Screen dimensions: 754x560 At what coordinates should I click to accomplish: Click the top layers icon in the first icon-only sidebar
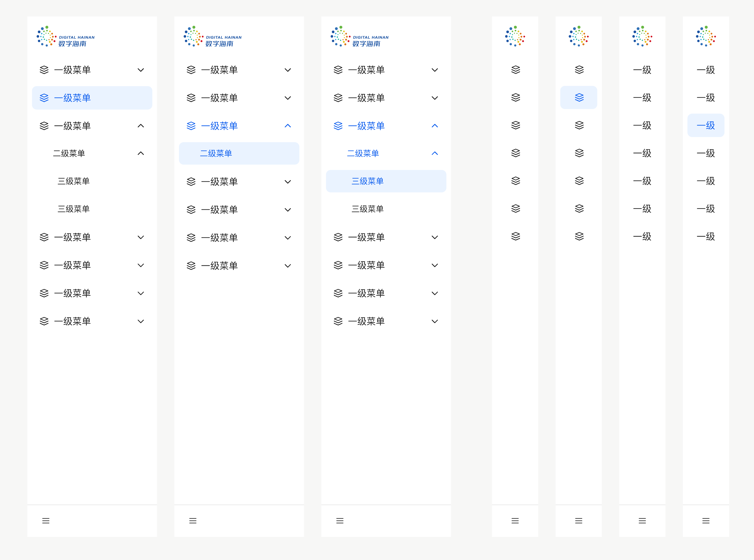[x=516, y=70]
